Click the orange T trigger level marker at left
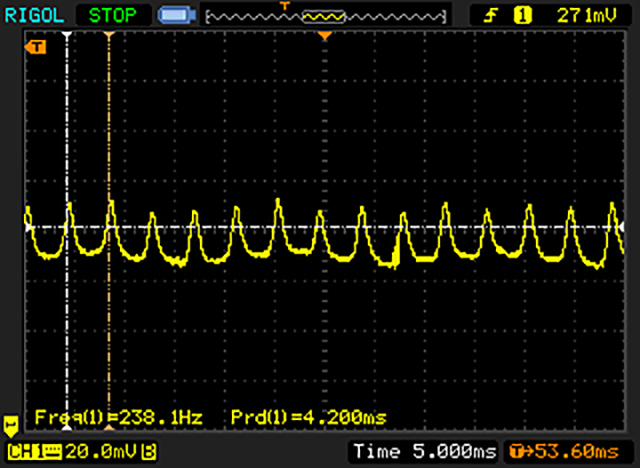This screenshot has height=468, width=640. point(36,47)
